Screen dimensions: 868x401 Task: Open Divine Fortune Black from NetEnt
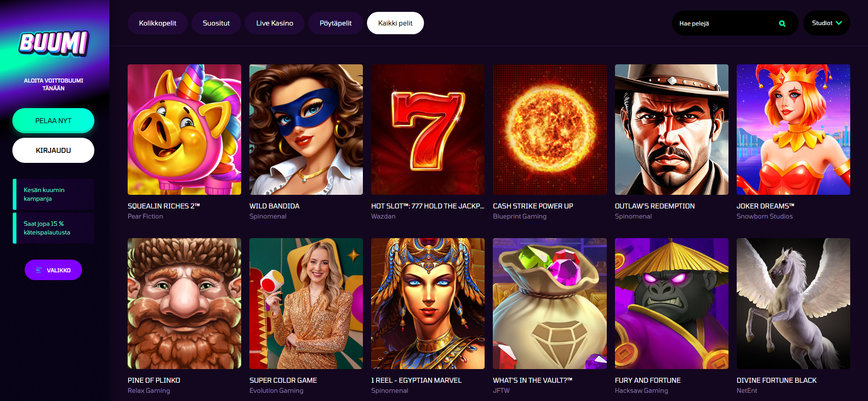pyautogui.click(x=793, y=303)
